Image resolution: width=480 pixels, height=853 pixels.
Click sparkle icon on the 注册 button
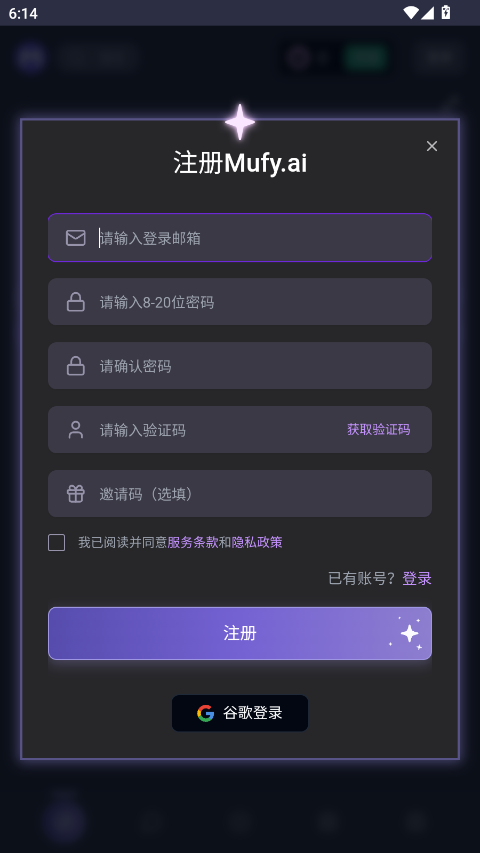(x=408, y=633)
